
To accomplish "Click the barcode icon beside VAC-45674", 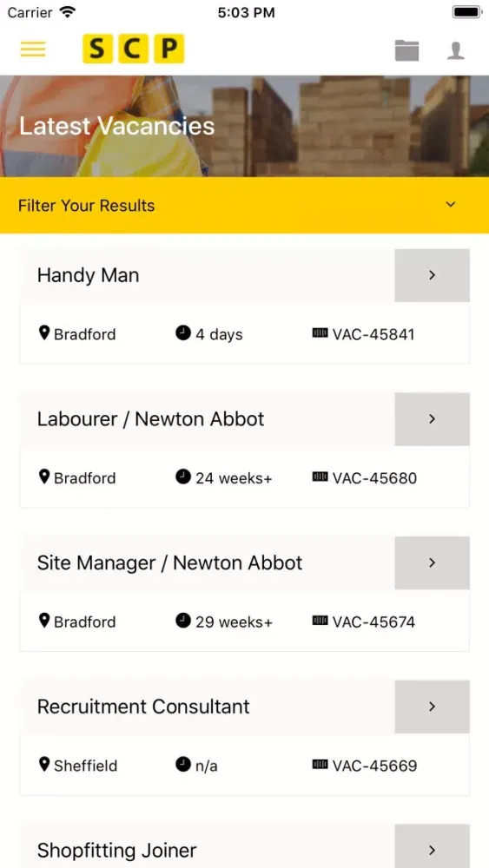I will click(320, 621).
